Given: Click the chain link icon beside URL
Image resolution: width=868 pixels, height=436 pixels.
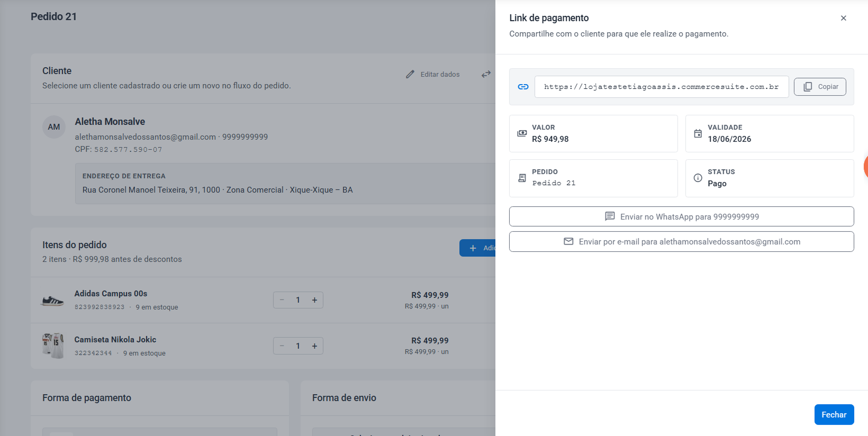Looking at the screenshot, I should point(523,87).
